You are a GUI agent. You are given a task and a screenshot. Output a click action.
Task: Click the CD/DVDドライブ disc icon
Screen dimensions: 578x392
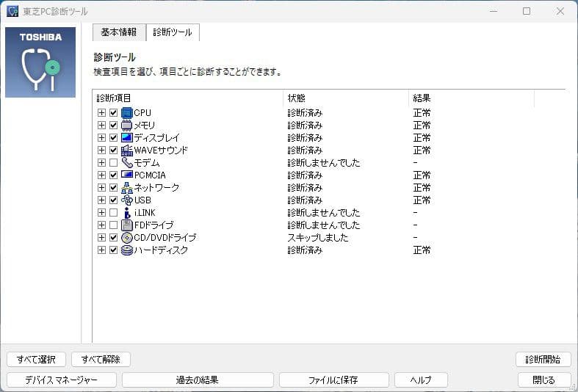(127, 238)
